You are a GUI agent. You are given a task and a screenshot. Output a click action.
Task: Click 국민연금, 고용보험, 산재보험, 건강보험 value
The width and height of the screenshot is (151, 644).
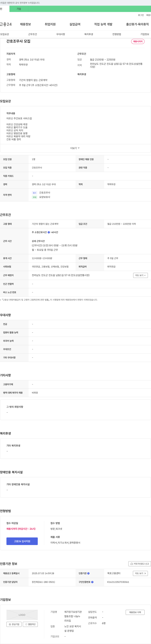click(50, 267)
